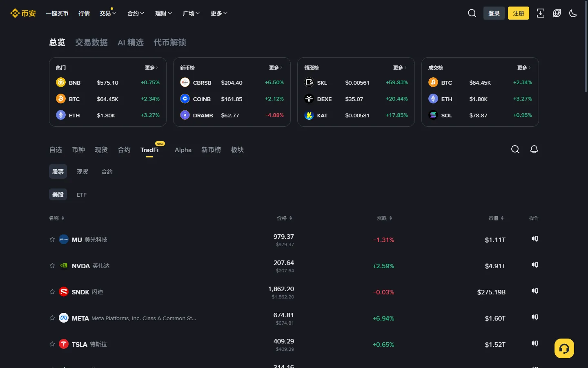Open the search icon in the top navigation bar

[x=472, y=13]
